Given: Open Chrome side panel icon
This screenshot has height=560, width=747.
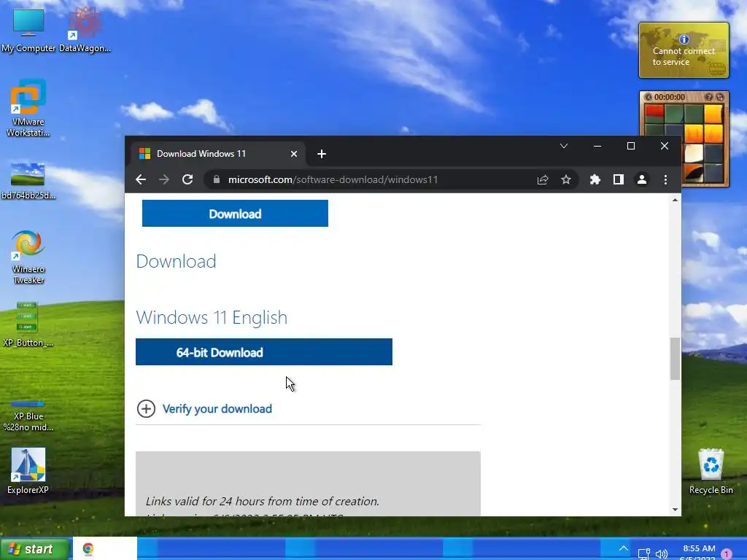Looking at the screenshot, I should [x=619, y=179].
